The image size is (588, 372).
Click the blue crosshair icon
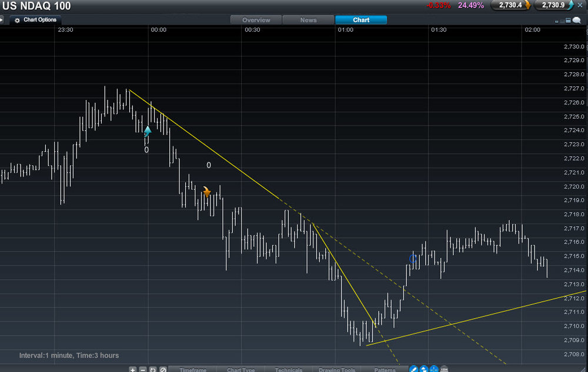(434, 369)
